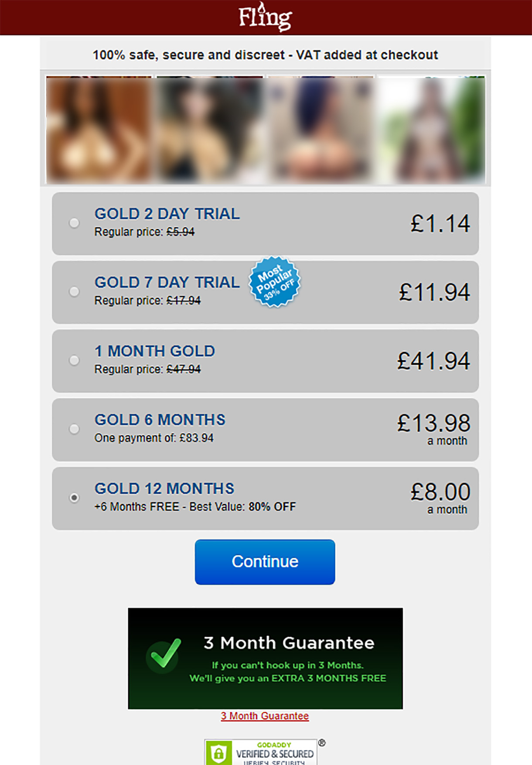Choose the 1 Month Gold radio option
Image resolution: width=532 pixels, height=765 pixels.
pos(75,360)
